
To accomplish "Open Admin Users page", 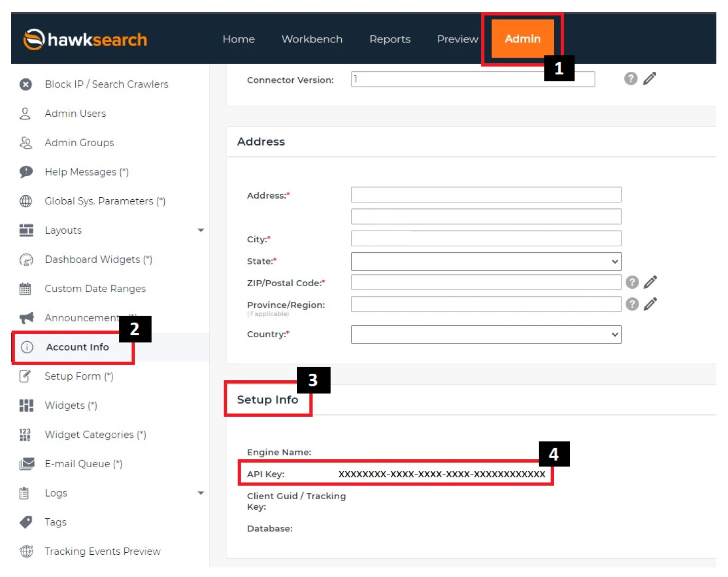I will (x=75, y=113).
